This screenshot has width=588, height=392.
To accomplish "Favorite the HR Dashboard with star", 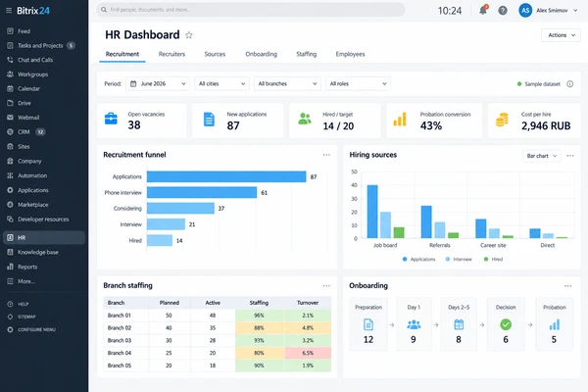I will click(x=189, y=35).
